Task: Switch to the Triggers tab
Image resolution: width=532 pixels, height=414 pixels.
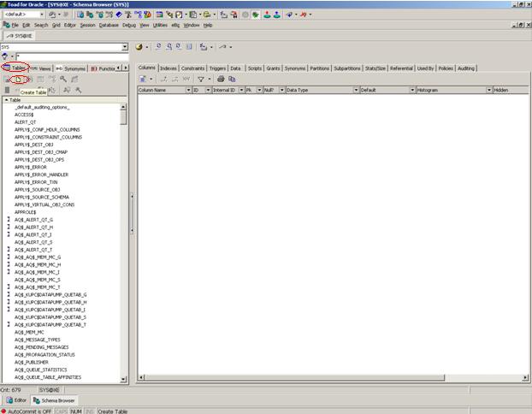Action: click(x=217, y=68)
